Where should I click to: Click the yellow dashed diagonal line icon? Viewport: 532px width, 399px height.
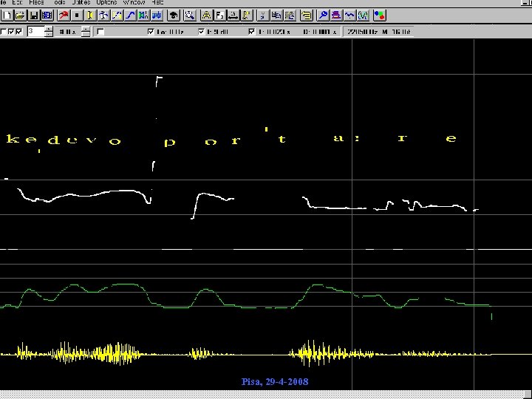click(117, 16)
